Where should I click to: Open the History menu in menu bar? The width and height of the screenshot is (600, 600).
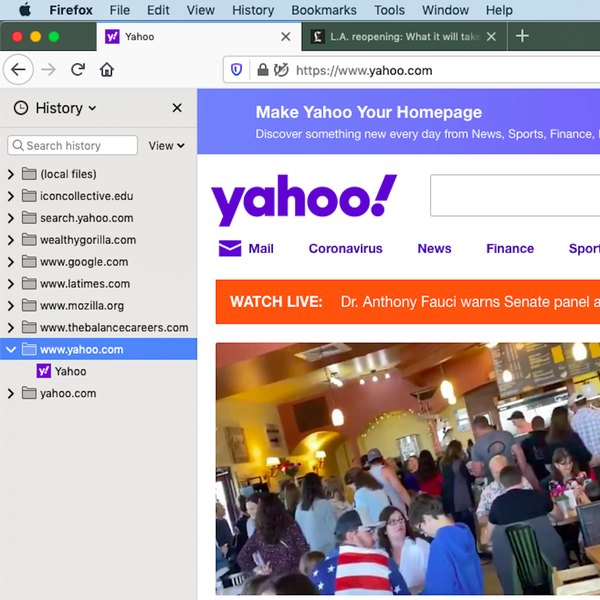click(253, 10)
